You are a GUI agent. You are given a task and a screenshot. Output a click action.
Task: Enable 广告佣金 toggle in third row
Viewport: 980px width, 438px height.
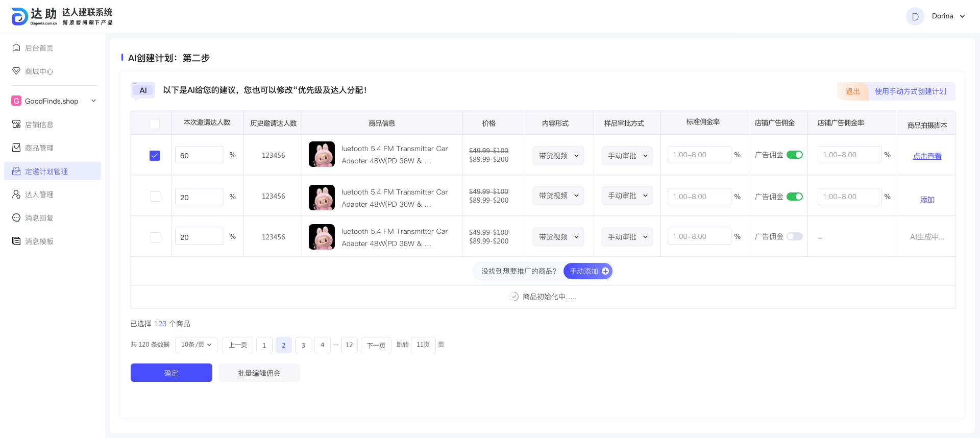tap(794, 236)
